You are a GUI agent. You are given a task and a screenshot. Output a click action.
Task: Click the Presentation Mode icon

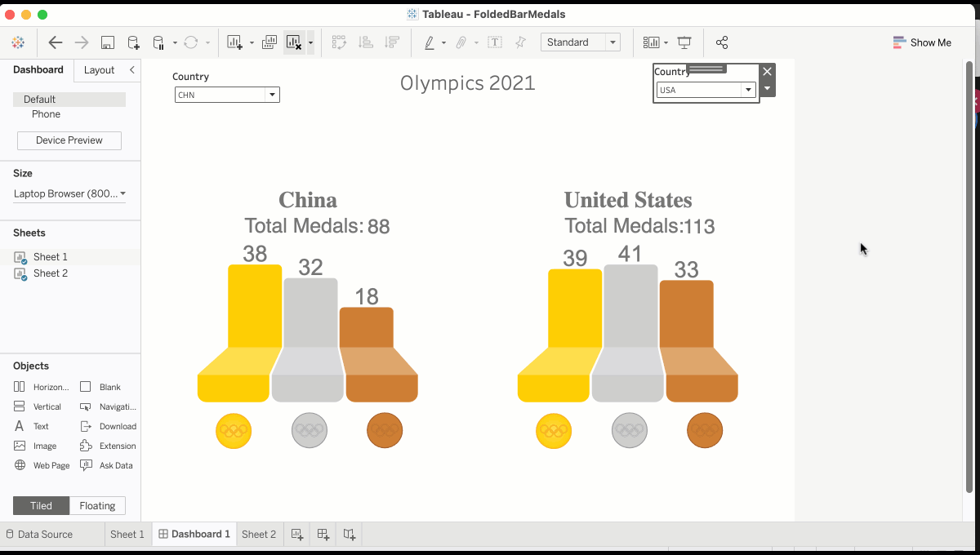[684, 42]
